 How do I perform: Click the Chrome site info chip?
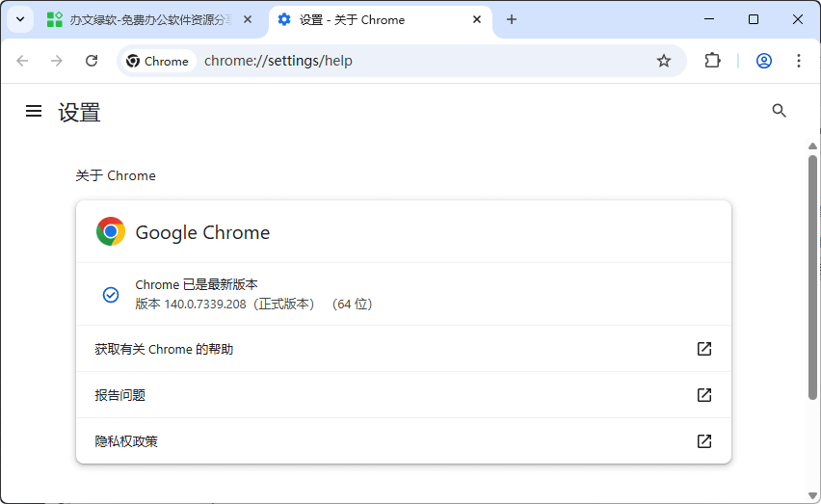(x=157, y=61)
